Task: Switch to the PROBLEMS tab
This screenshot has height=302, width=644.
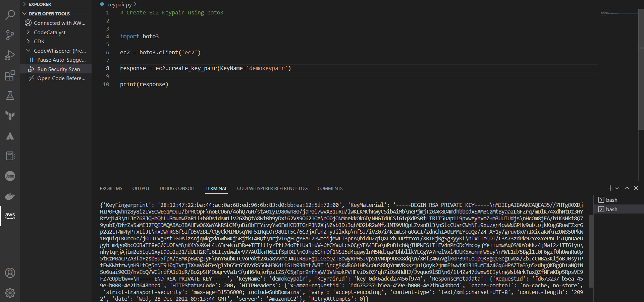Action: point(111,188)
